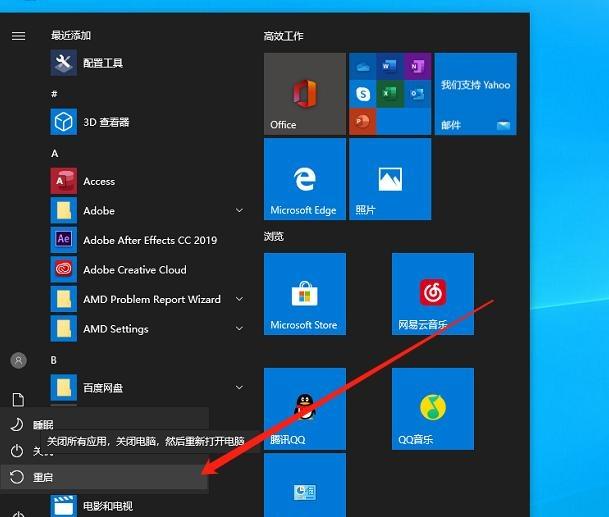Click the 最近添加 section header
This screenshot has height=517, width=609.
71,35
